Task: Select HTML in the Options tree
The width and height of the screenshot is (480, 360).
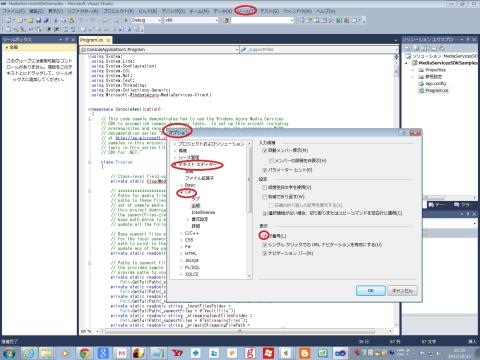Action: pyautogui.click(x=191, y=254)
